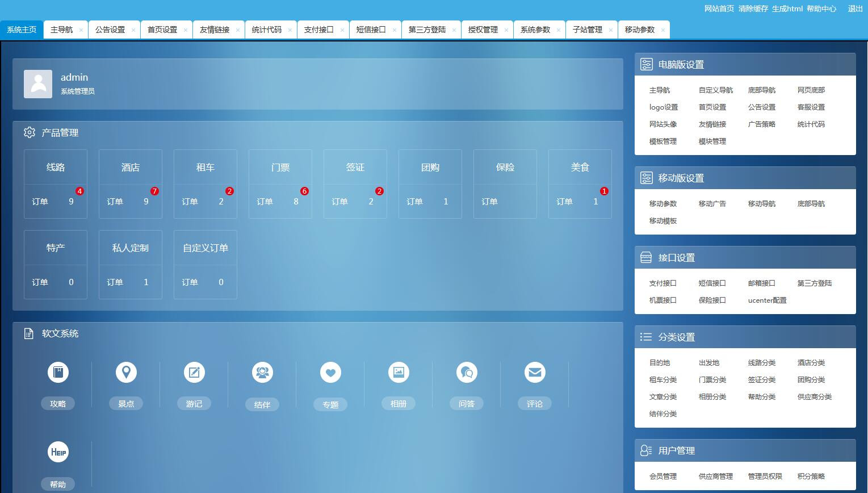The image size is (868, 493).
Task: Open 移动模板 under 移动版设置
Action: coord(663,221)
